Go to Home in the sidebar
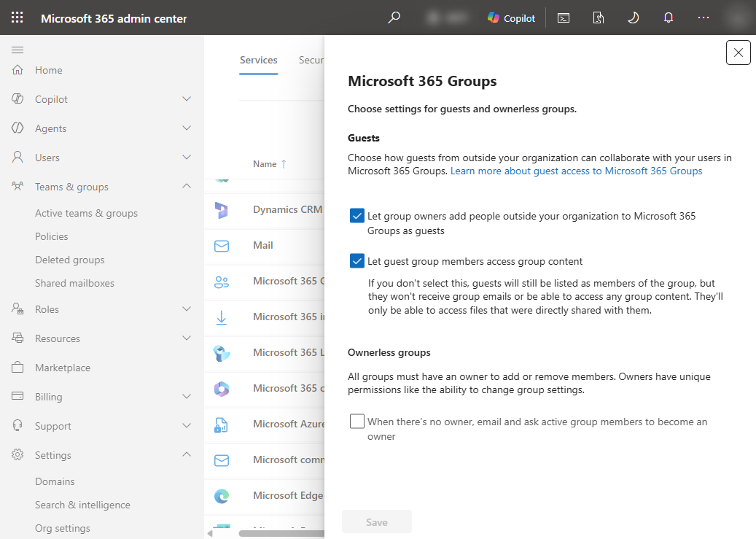The width and height of the screenshot is (756, 539). pyautogui.click(x=49, y=70)
